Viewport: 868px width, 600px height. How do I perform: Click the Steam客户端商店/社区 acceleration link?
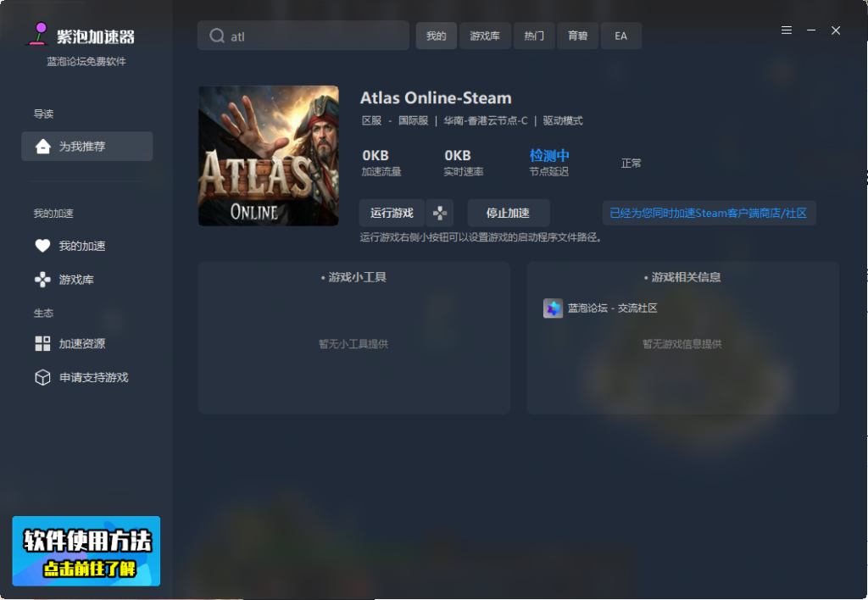click(x=709, y=213)
